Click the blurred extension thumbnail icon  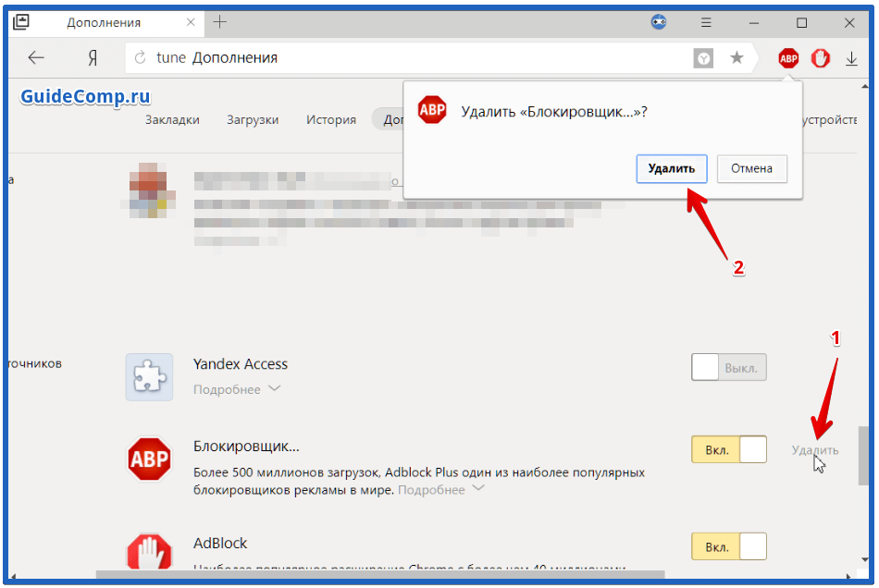click(149, 190)
